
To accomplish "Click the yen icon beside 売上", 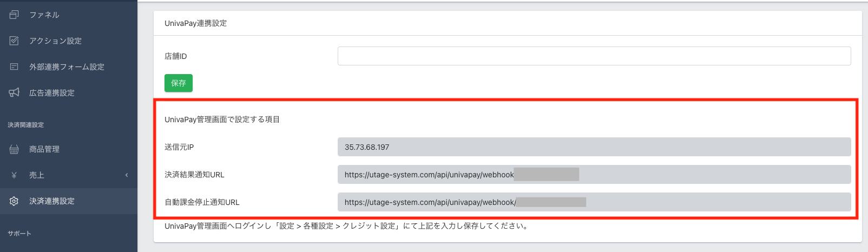I will tap(14, 175).
